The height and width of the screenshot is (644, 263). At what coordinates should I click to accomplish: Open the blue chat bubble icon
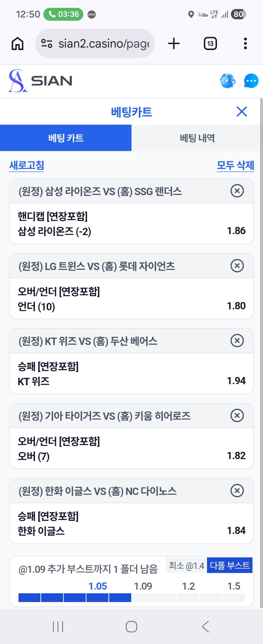251,81
